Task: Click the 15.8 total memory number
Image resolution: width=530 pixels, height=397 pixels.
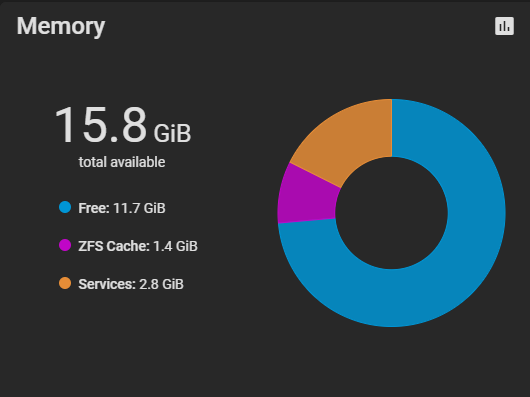Action: coord(101,125)
